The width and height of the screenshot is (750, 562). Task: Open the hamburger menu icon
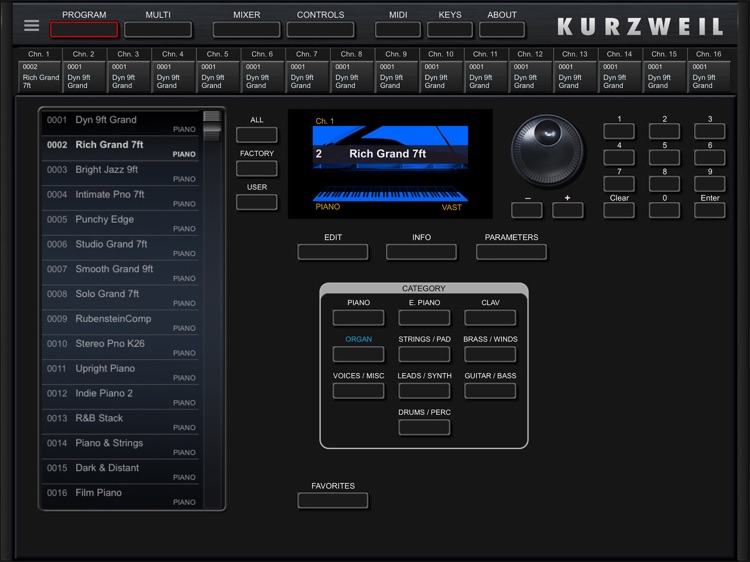click(32, 26)
